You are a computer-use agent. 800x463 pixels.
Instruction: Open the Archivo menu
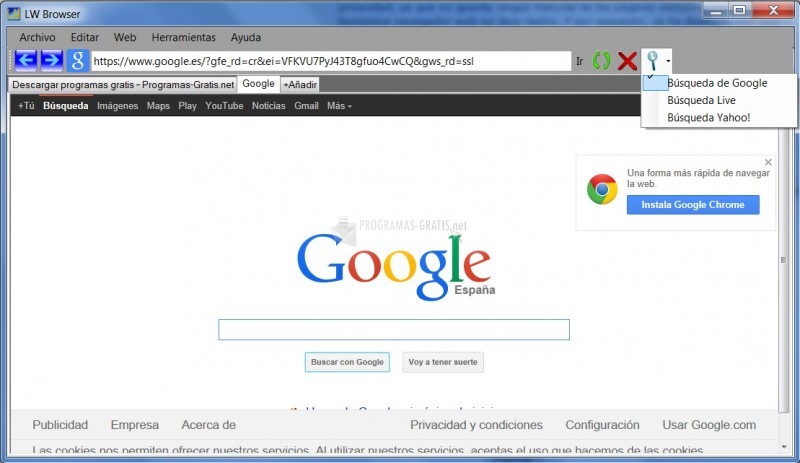37,37
